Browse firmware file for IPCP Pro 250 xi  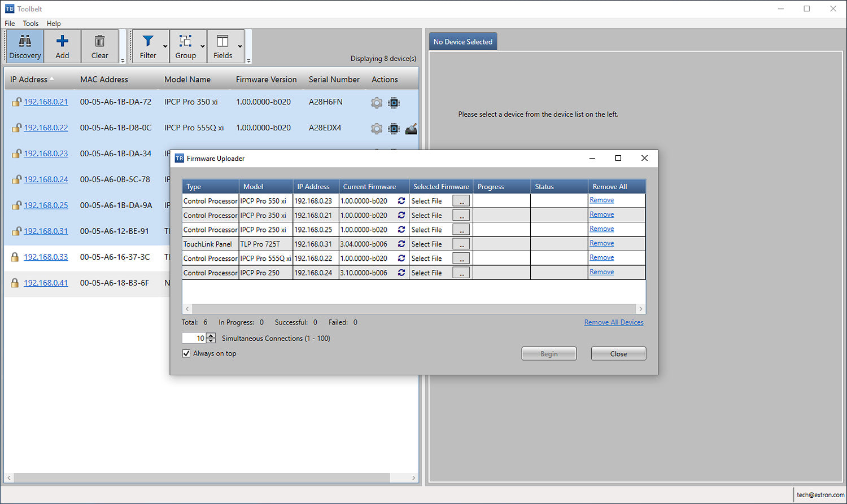pyautogui.click(x=461, y=230)
